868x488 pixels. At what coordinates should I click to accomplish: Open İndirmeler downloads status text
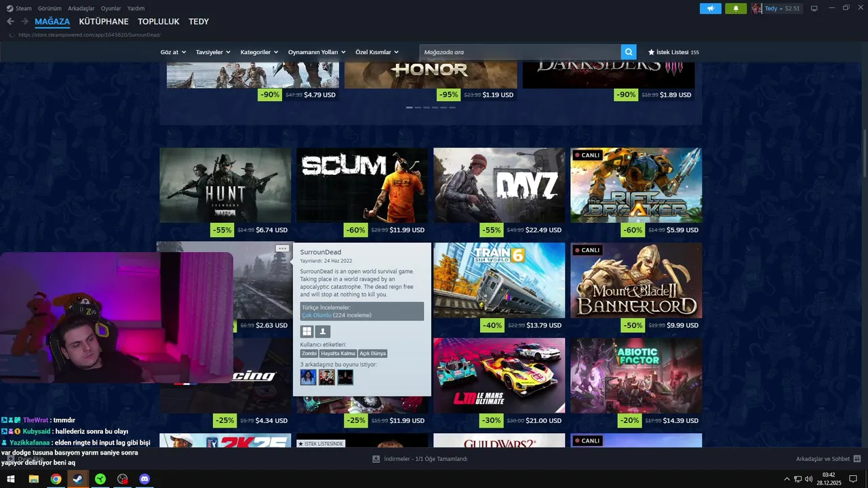(426, 459)
